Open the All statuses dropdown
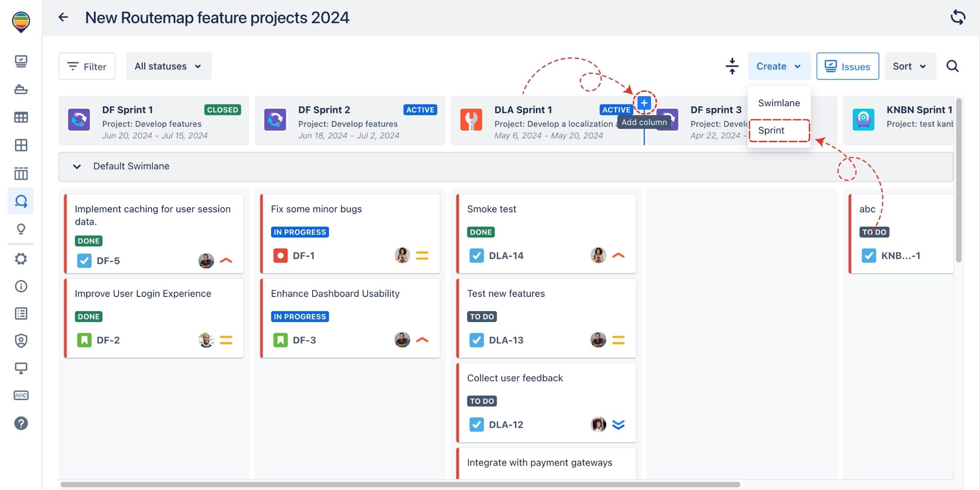The image size is (980, 490). click(168, 66)
